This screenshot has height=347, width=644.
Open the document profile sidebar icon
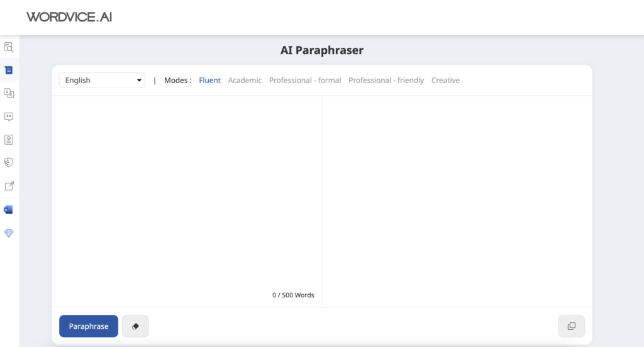(9, 140)
